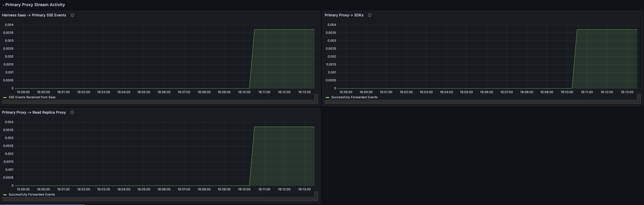Viewport: 644px width, 205px height.
Task: Click the 16:10:00 tick in SSE Events chart
Action: [x=244, y=92]
